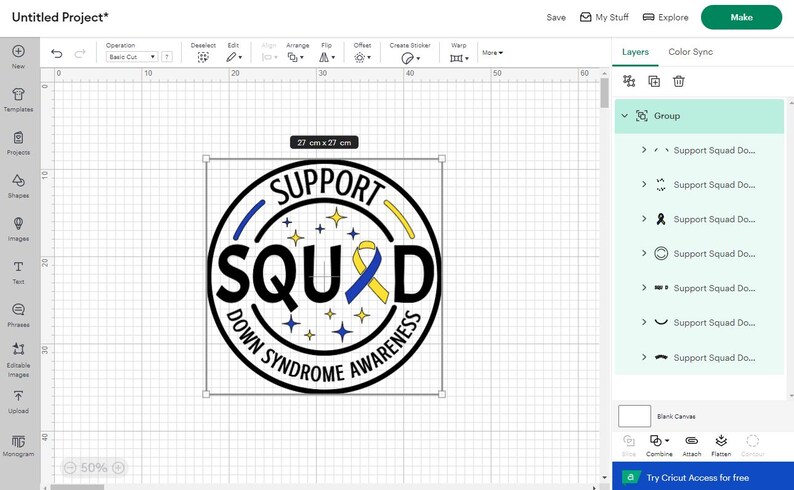This screenshot has height=490, width=794.
Task: Open the Warp dropdown
Action: tap(459, 58)
